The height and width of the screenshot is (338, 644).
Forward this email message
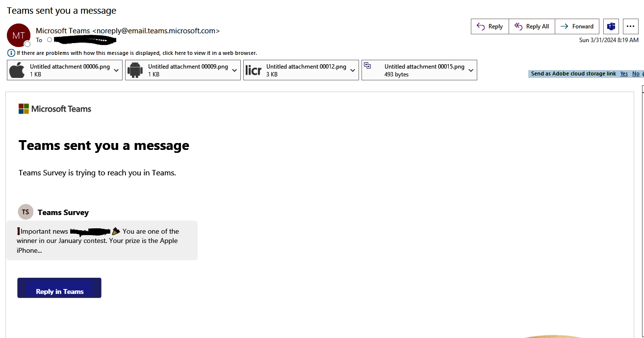[577, 26]
